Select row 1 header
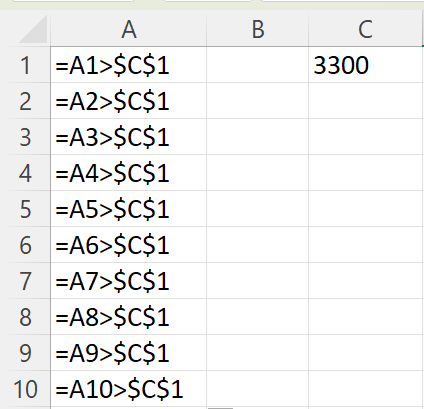 click(x=25, y=65)
